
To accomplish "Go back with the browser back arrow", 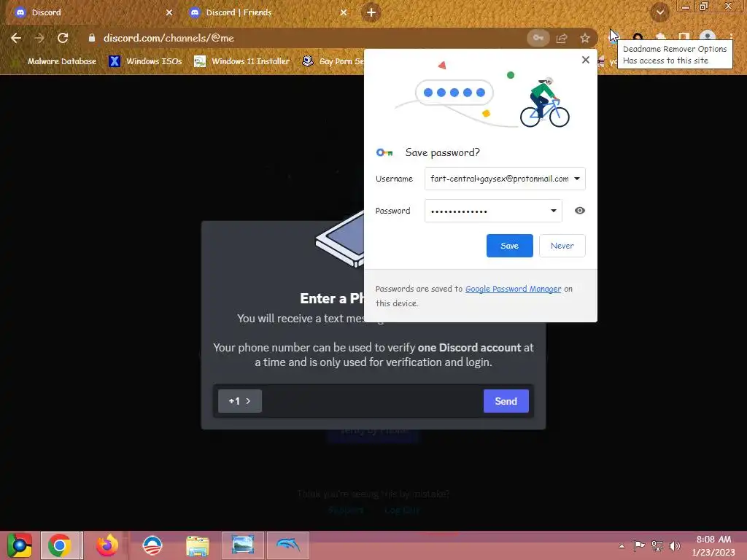I will click(16, 38).
